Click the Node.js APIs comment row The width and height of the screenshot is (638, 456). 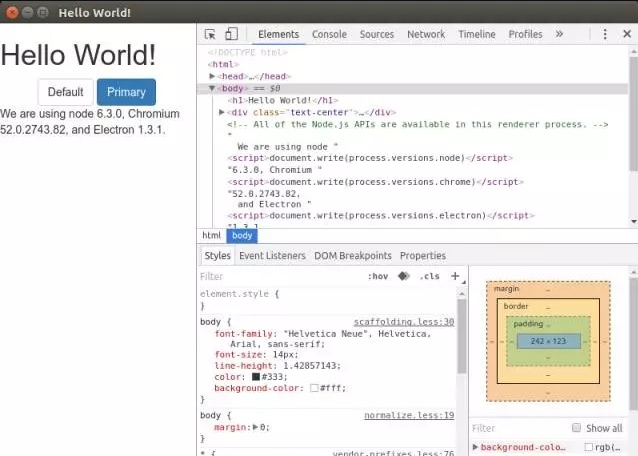coord(417,124)
